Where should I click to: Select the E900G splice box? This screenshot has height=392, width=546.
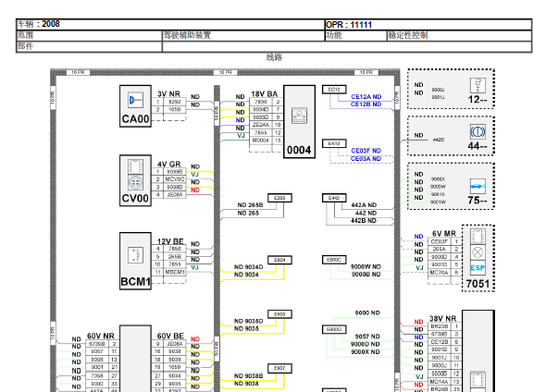click(334, 329)
